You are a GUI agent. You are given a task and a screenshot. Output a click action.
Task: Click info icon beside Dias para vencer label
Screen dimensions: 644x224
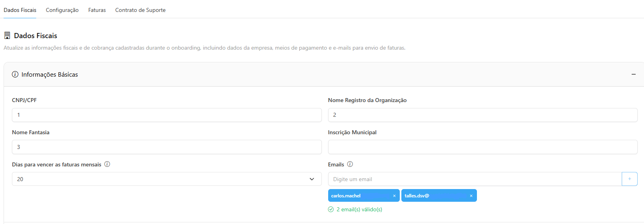click(x=107, y=164)
